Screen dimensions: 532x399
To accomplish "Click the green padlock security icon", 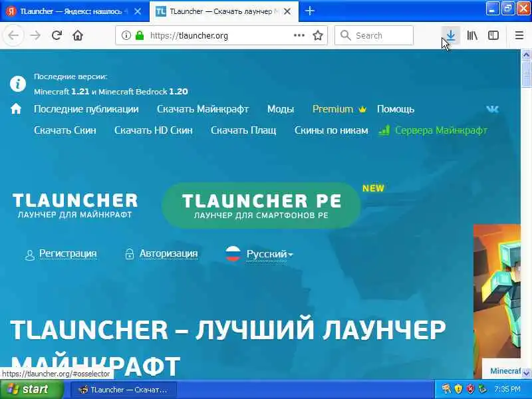I will pos(140,35).
